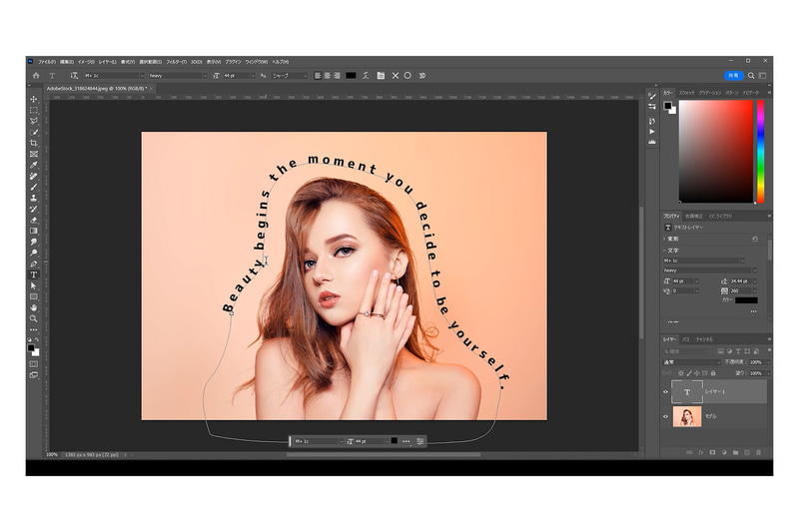Image resolution: width=799 pixels, height=532 pixels.
Task: Select the Eraser tool
Action: coord(34,220)
